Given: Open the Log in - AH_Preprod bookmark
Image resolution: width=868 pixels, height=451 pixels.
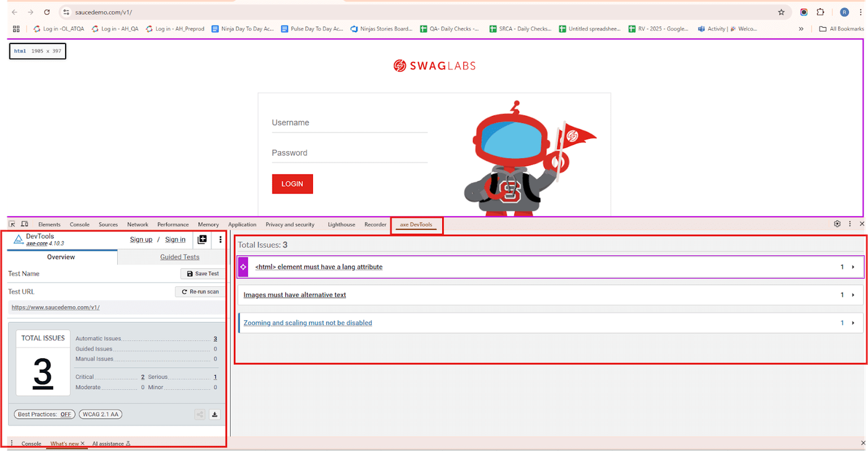Looking at the screenshot, I should (175, 28).
